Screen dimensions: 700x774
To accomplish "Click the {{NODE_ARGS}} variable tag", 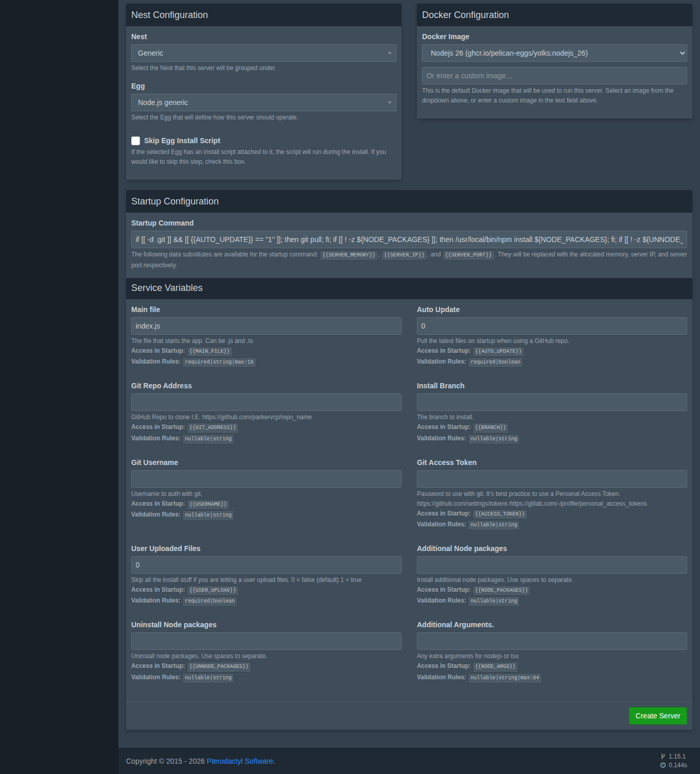I will click(x=495, y=666).
